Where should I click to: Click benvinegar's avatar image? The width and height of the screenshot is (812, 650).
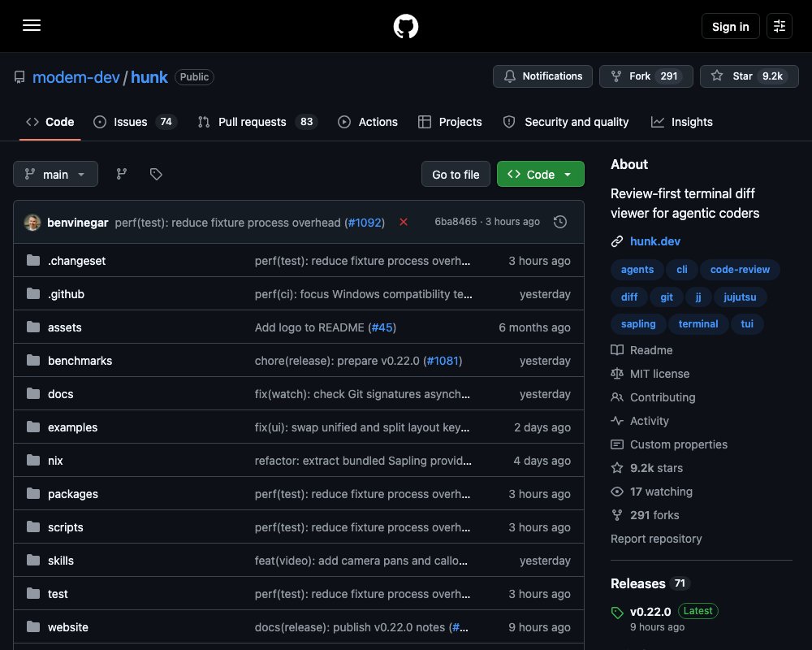pos(32,223)
